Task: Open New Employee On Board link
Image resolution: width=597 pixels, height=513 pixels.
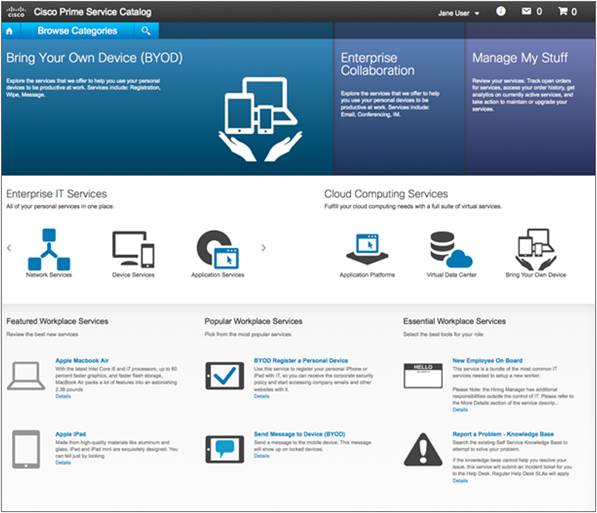Action: (487, 360)
